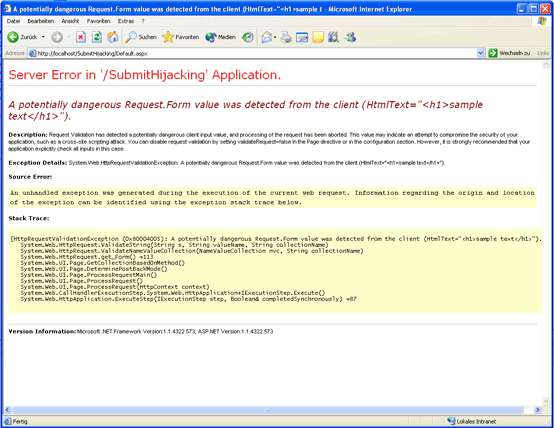
Task: Click the 'Exception Details:' label
Action: tap(38, 163)
